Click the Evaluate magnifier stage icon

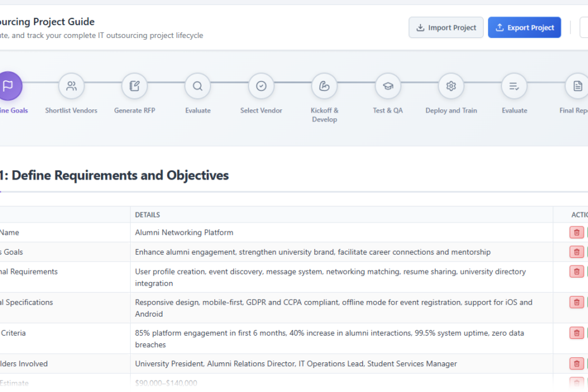click(198, 86)
